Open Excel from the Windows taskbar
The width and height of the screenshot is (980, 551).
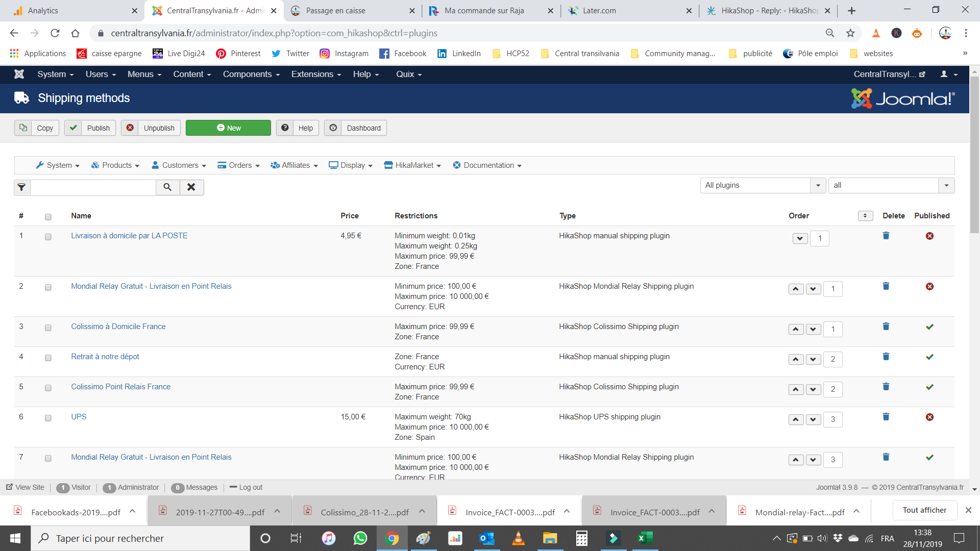[x=645, y=538]
